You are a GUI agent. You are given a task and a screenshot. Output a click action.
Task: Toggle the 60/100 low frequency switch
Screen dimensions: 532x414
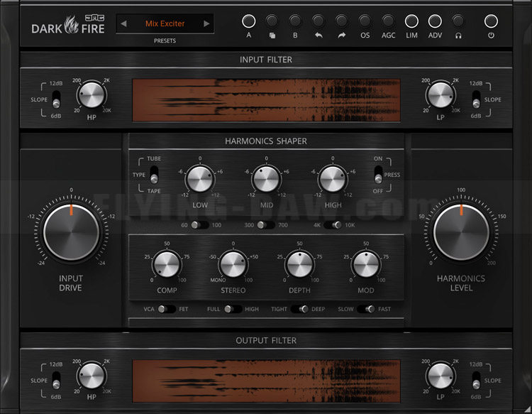click(200, 225)
